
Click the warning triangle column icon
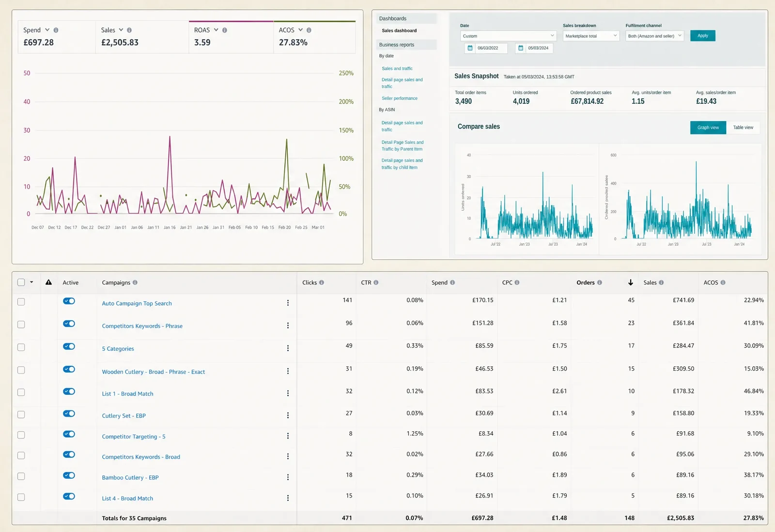pos(48,282)
